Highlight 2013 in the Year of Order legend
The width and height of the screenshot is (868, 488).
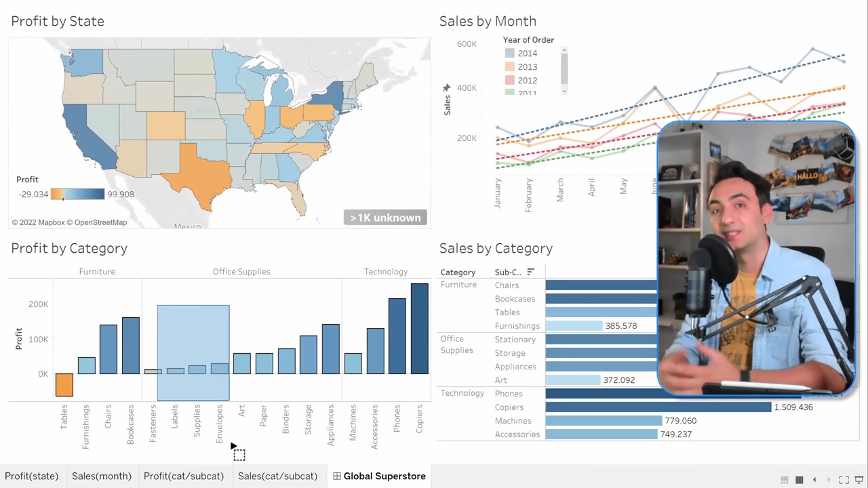pyautogui.click(x=527, y=67)
